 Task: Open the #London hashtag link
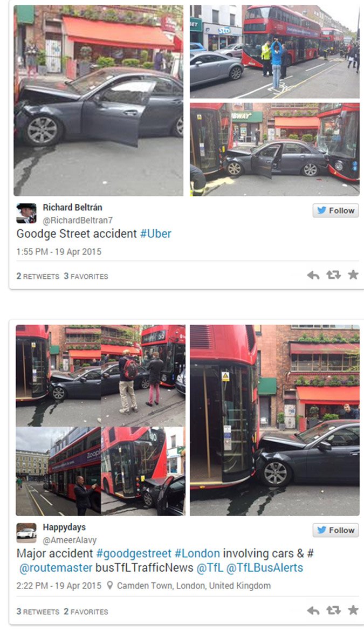pyautogui.click(x=197, y=554)
